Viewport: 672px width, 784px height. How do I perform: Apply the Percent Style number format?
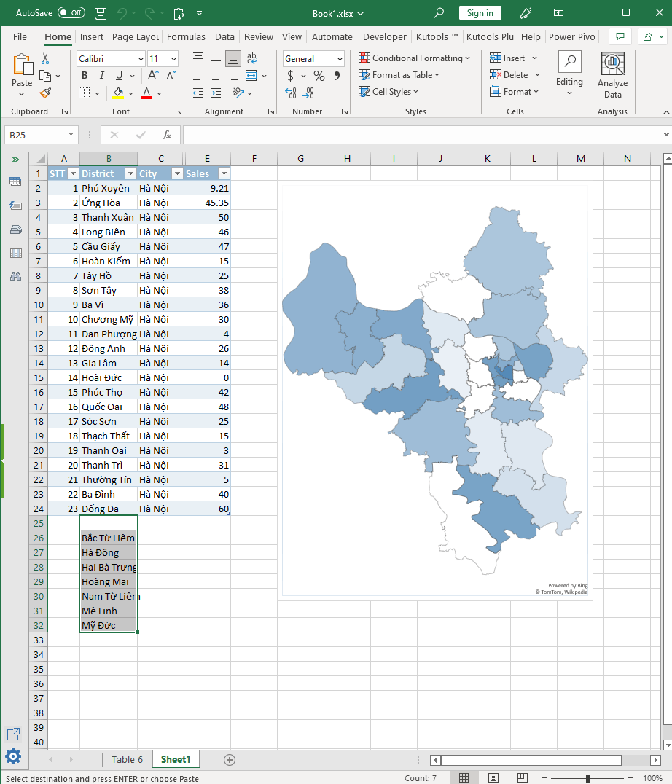(x=319, y=75)
